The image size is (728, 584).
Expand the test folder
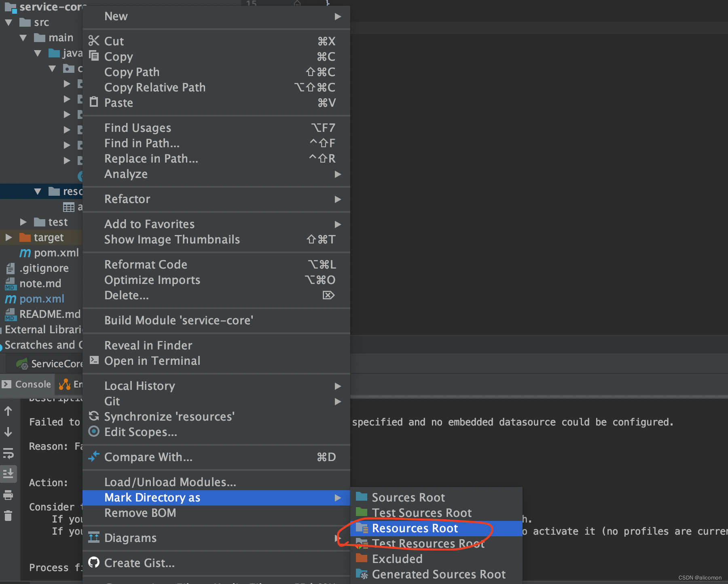click(x=23, y=222)
